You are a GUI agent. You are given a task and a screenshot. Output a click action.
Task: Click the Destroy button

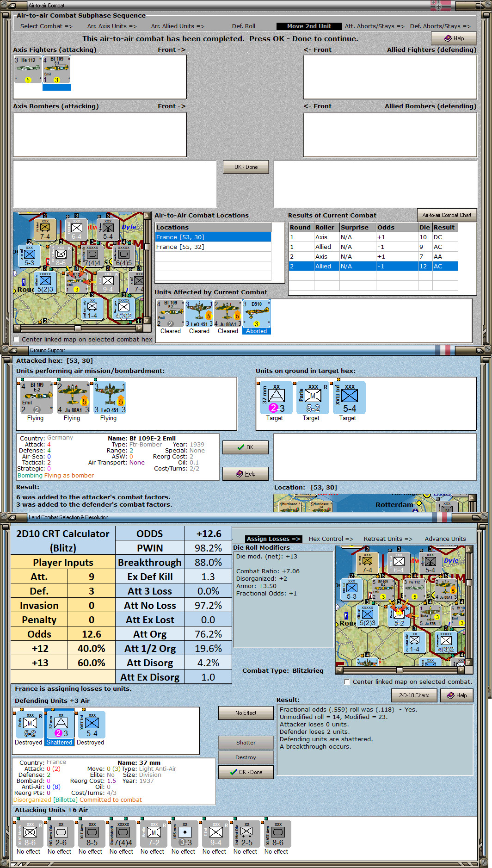tap(246, 757)
